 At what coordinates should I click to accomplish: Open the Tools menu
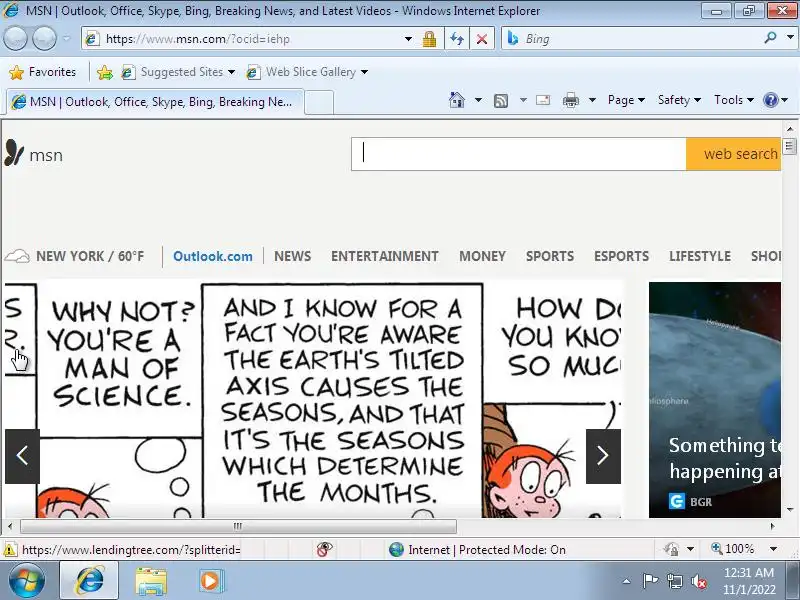point(734,100)
